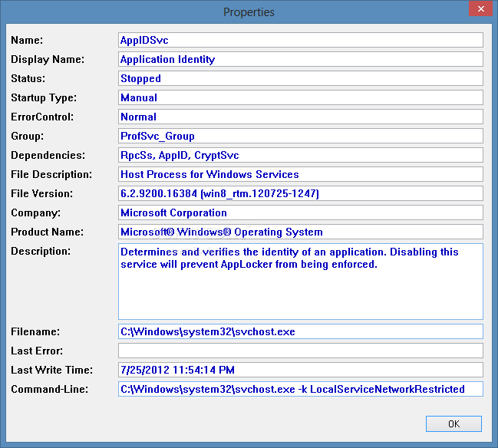Click the "Display Name:" label
Image resolution: width=498 pixels, height=448 pixels.
click(x=48, y=59)
